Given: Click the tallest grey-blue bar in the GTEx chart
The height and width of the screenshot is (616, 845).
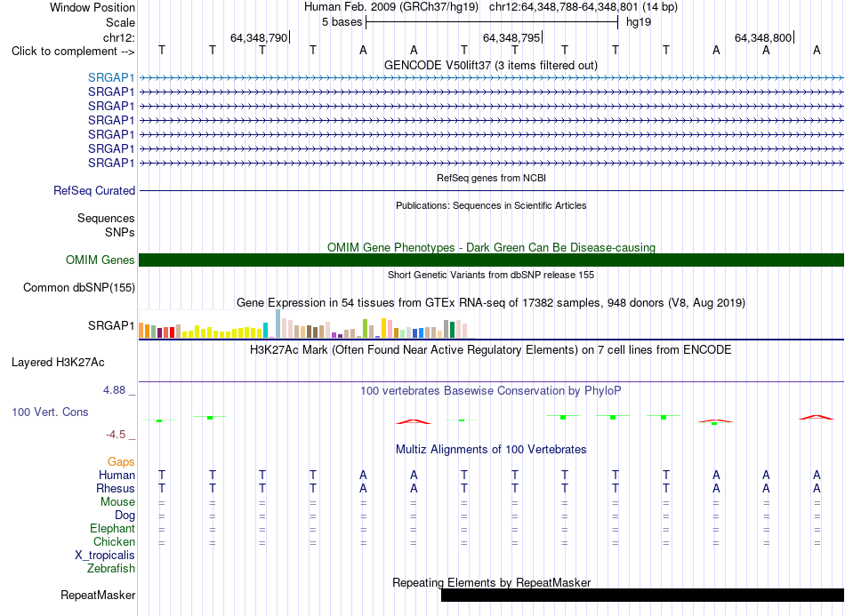Looking at the screenshot, I should click(278, 324).
